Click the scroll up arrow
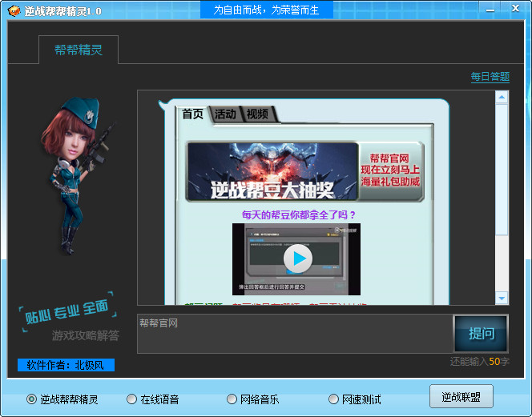Image resolution: width=532 pixels, height=417 pixels. [502, 98]
